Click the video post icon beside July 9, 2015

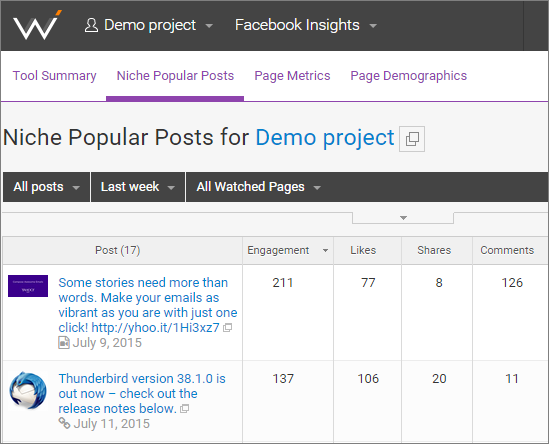64,342
